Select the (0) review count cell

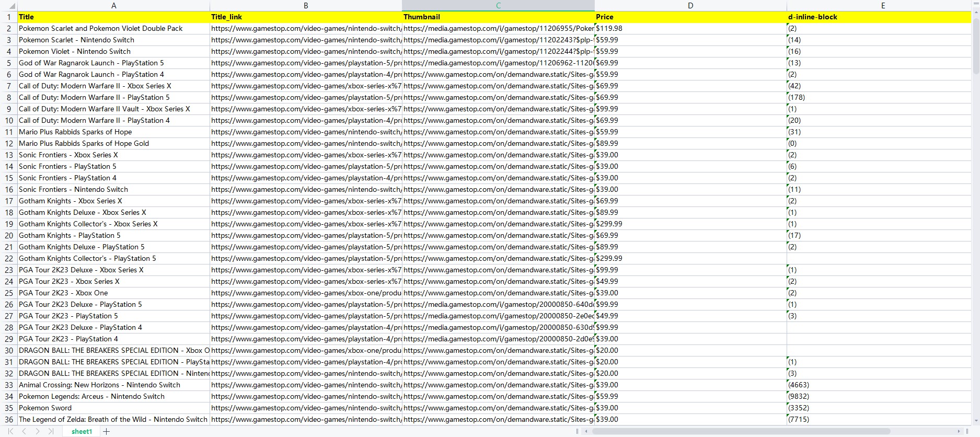coord(879,143)
